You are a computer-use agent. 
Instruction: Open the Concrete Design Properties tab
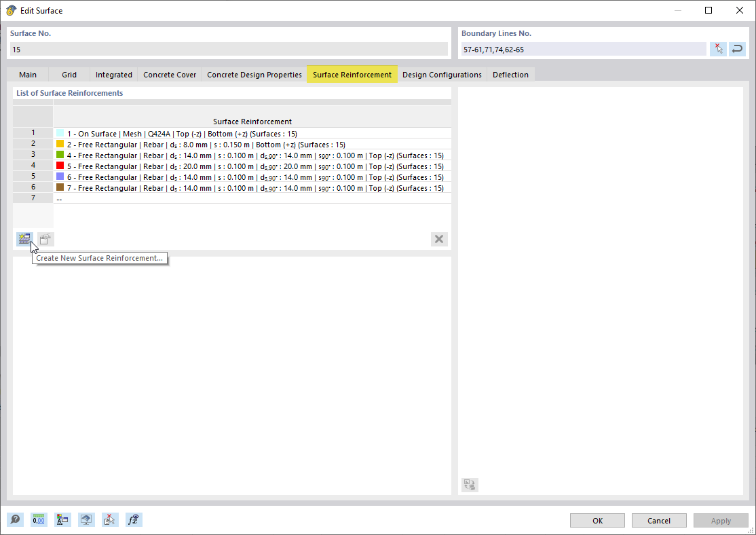pyautogui.click(x=254, y=75)
